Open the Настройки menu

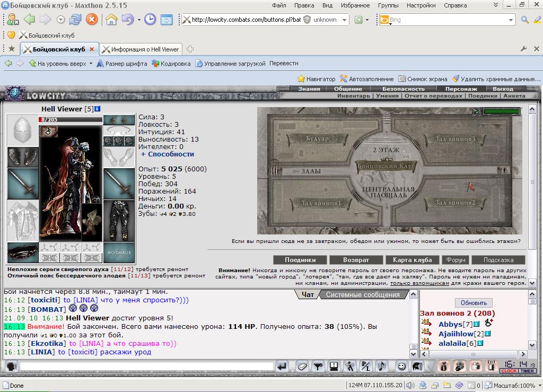coord(421,5)
